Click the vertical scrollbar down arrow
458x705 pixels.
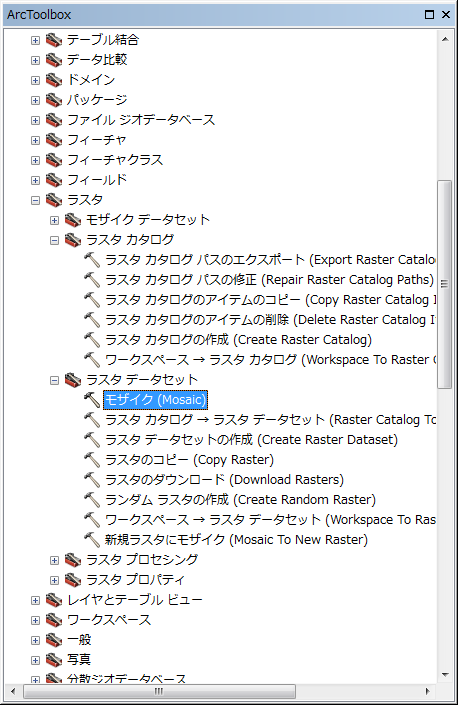[x=445, y=674]
